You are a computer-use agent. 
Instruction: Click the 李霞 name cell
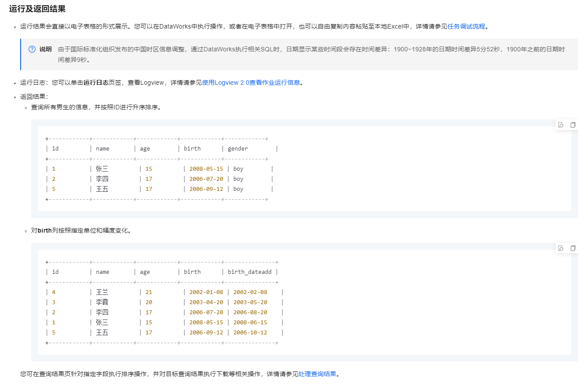[102, 302]
